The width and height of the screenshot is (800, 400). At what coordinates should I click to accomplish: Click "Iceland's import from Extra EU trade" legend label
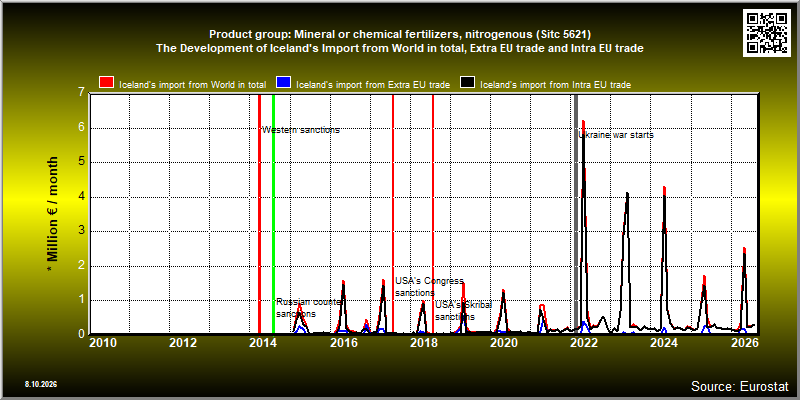tap(372, 85)
